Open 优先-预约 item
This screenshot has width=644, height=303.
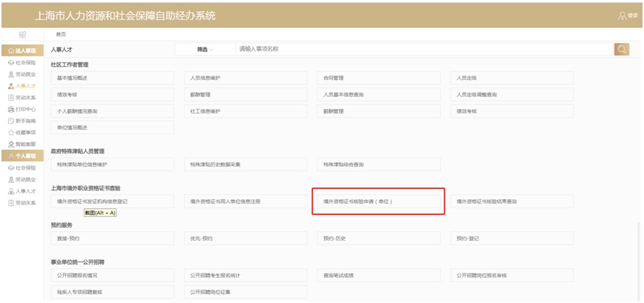click(x=246, y=239)
